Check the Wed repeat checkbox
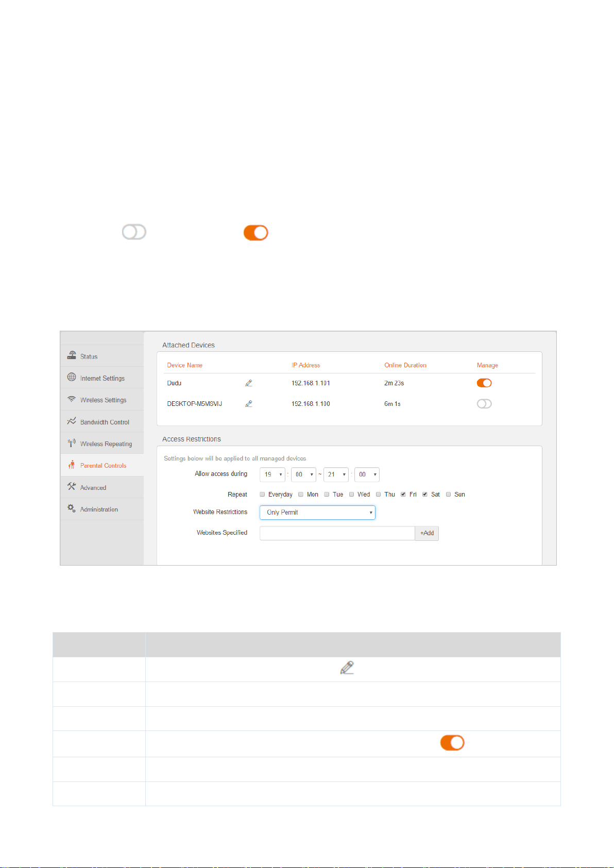Screen dimensions: 614x868 tap(351, 494)
